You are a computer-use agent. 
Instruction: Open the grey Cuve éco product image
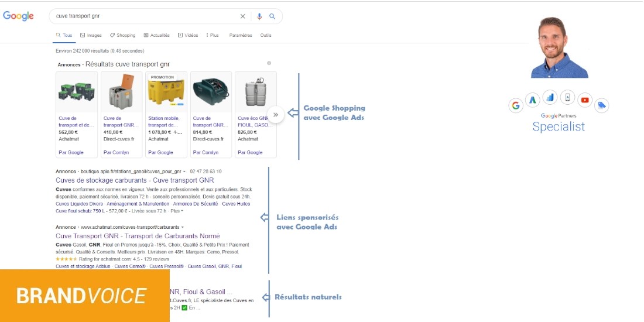[255, 92]
